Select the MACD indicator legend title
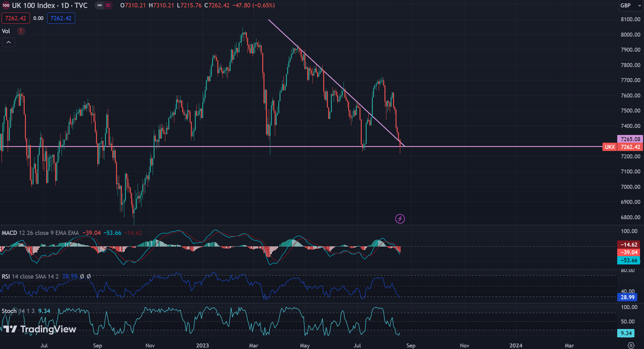This screenshot has width=644, height=349. pyautogui.click(x=9, y=233)
